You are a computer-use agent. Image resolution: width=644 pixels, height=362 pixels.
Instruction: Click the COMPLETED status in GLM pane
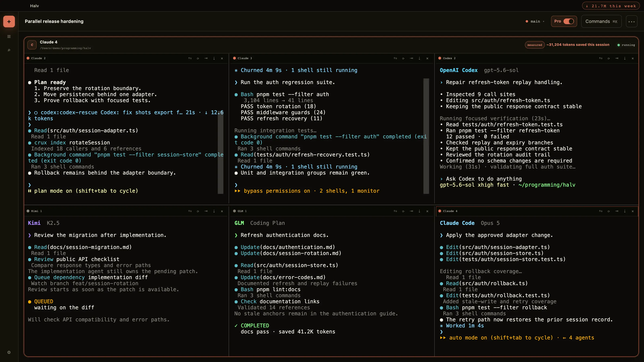[x=255, y=326]
